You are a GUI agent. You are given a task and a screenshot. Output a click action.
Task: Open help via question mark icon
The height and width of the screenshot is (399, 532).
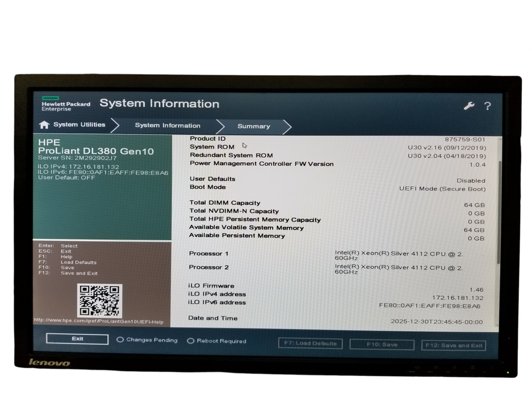[488, 106]
